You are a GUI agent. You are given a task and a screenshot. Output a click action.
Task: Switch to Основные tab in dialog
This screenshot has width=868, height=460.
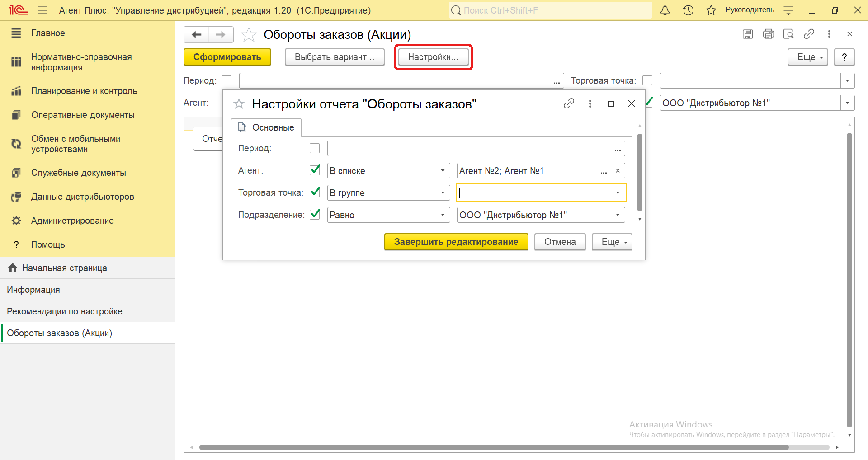point(266,128)
